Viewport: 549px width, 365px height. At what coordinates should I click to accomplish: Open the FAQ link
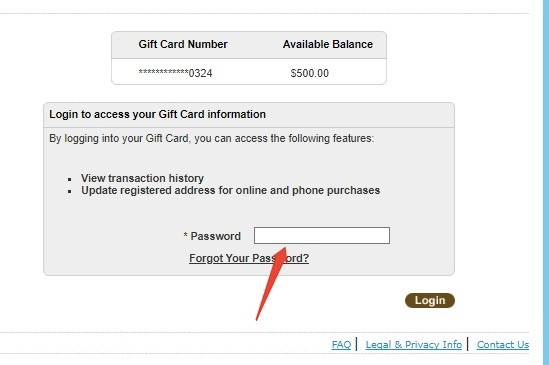point(341,345)
